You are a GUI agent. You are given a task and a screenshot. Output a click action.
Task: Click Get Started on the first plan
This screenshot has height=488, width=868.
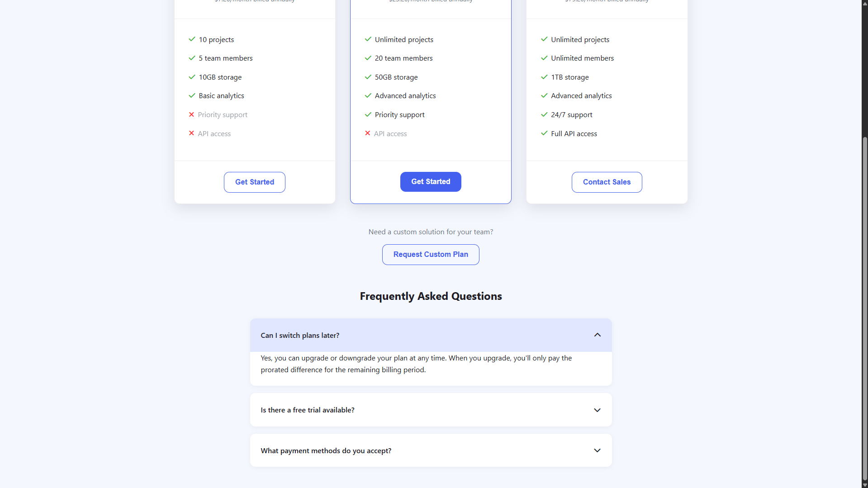pyautogui.click(x=254, y=182)
